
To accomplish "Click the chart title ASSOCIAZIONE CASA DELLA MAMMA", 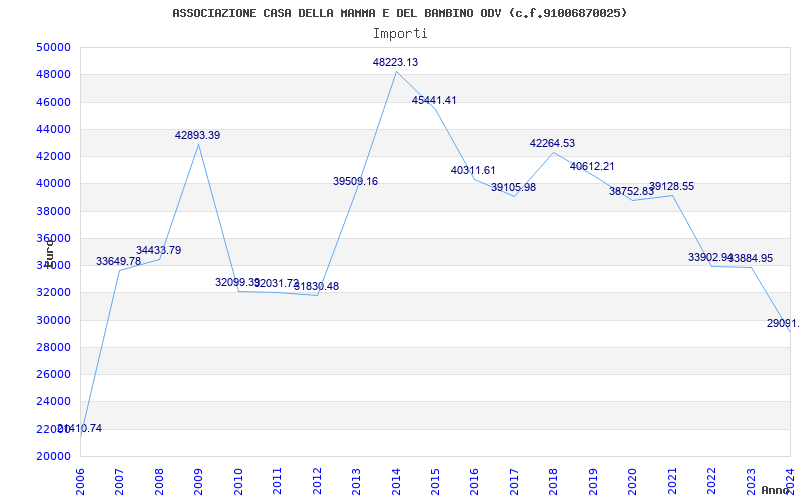I will point(400,13).
